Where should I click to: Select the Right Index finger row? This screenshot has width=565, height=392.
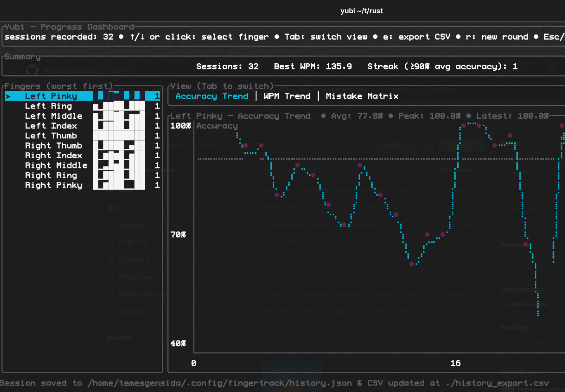click(83, 155)
